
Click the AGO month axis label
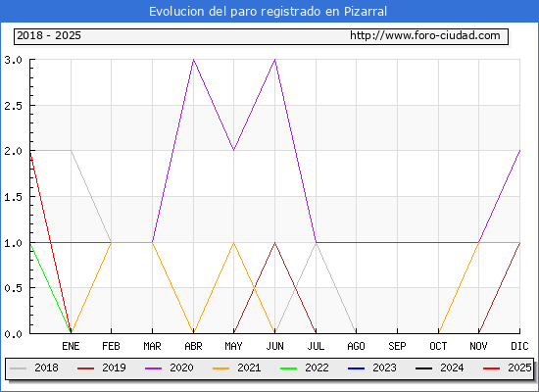pos(356,346)
